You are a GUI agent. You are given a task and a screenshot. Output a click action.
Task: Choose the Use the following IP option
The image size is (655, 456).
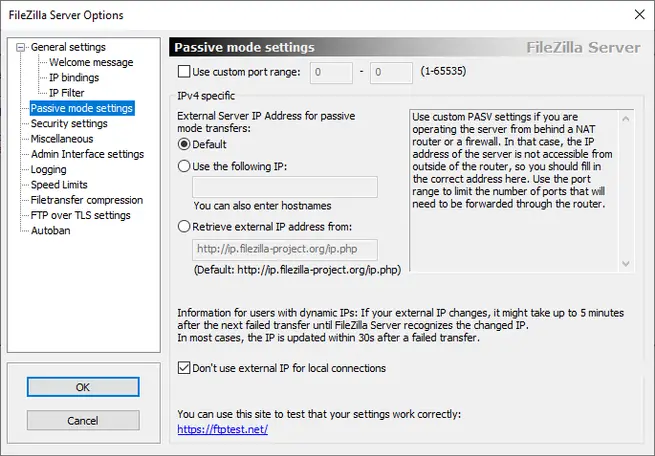click(183, 166)
